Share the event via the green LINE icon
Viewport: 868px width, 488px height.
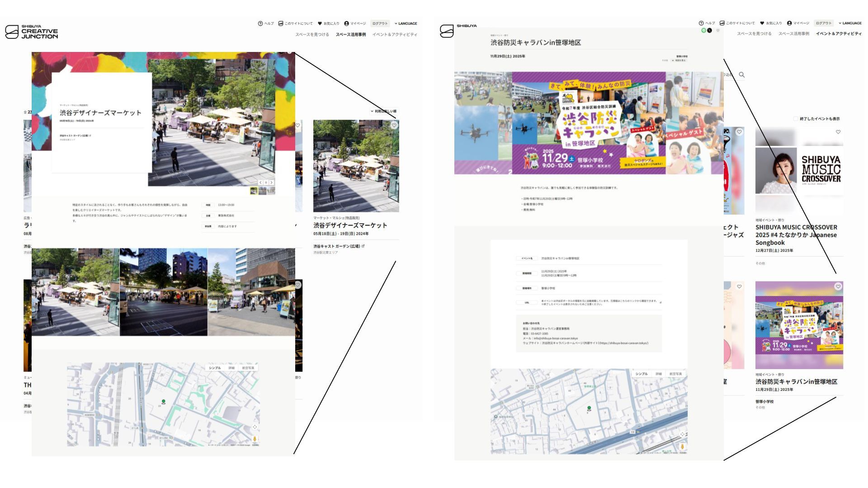pyautogui.click(x=703, y=30)
